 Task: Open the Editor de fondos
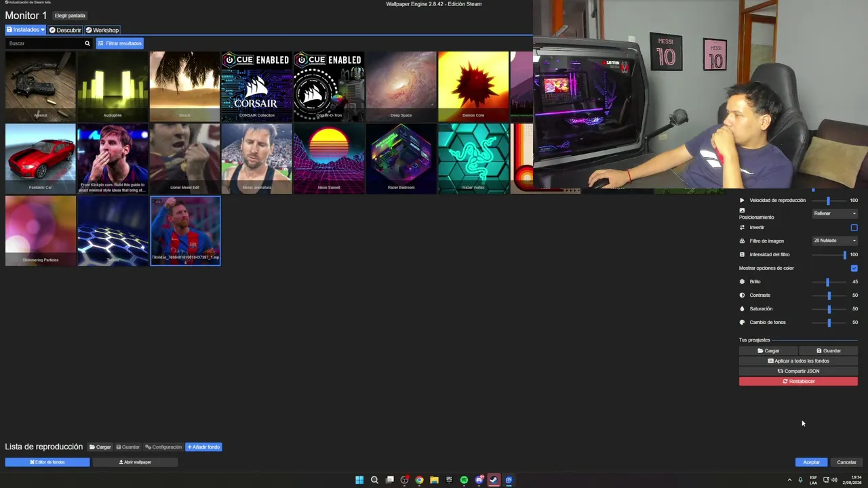(47, 462)
